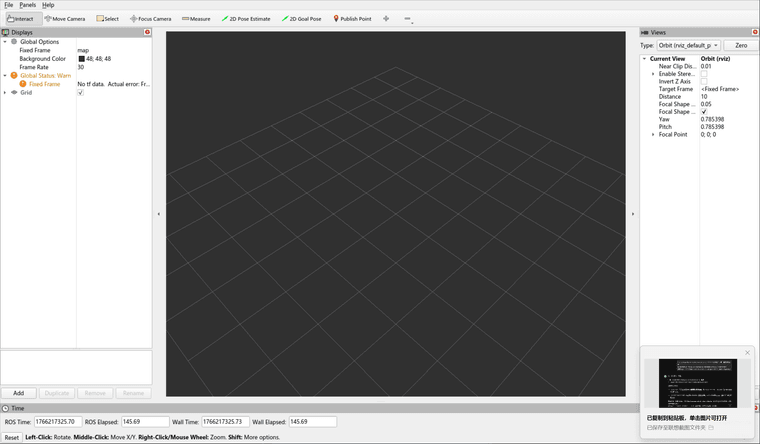Collapse left panel using arrow handle

(x=158, y=214)
